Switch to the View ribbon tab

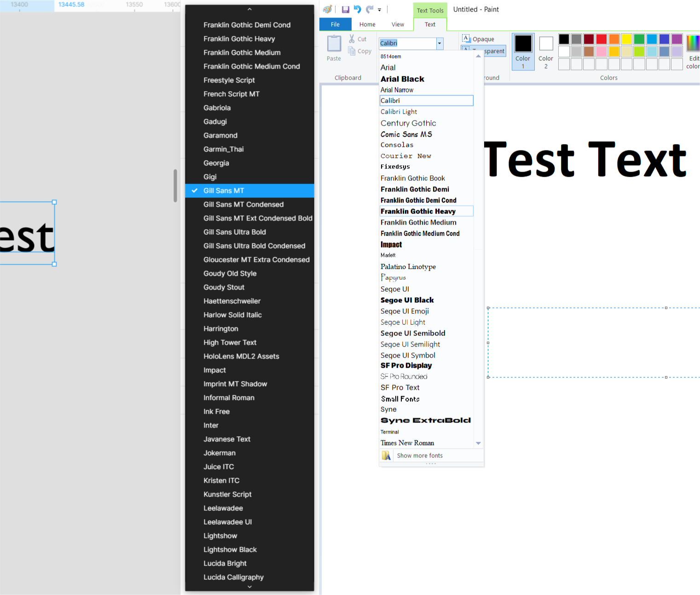click(398, 24)
